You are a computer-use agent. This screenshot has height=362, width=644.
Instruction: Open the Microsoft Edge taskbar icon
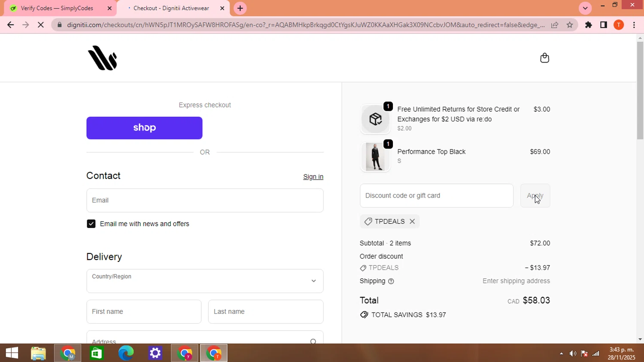click(126, 353)
